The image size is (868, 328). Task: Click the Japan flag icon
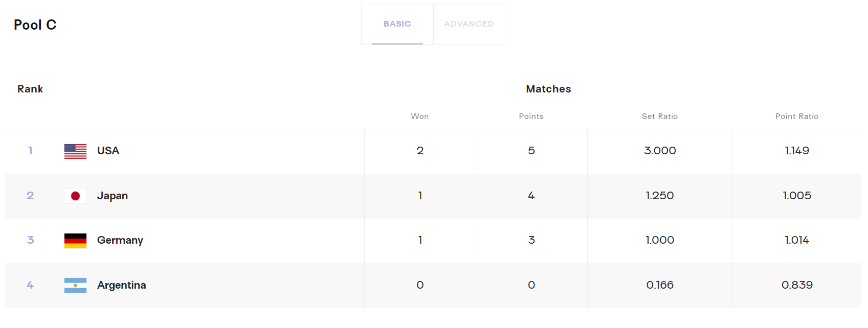click(75, 196)
